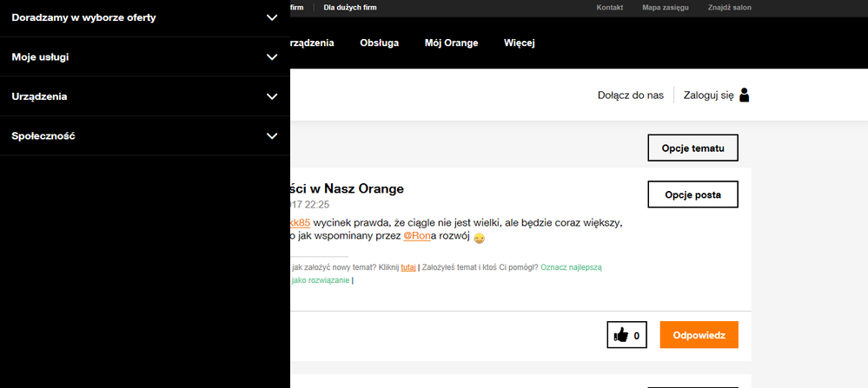Viewport: 868px width, 388px height.
Task: Open the Obsługa menu
Action: pos(379,43)
